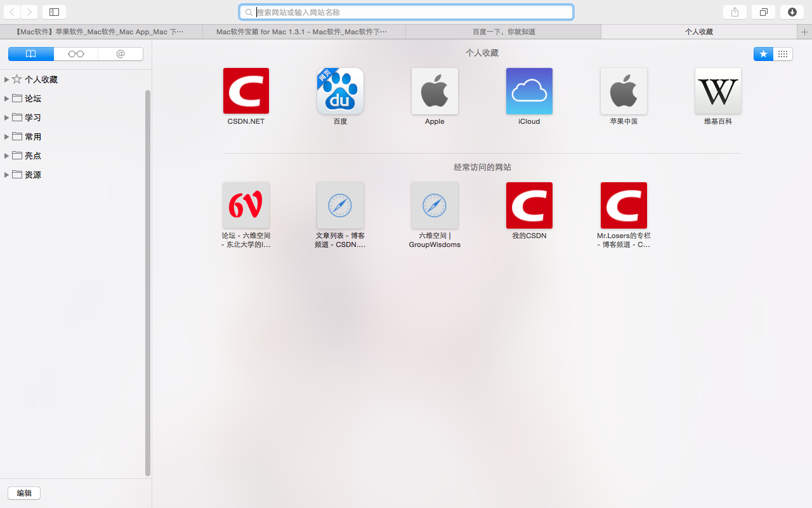Switch sidebar to Shared Links @ icon
Viewport: 812px width, 508px height.
121,54
